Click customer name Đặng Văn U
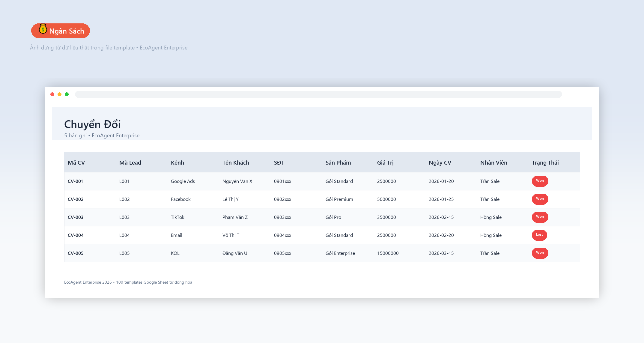The image size is (644, 343). tap(235, 253)
